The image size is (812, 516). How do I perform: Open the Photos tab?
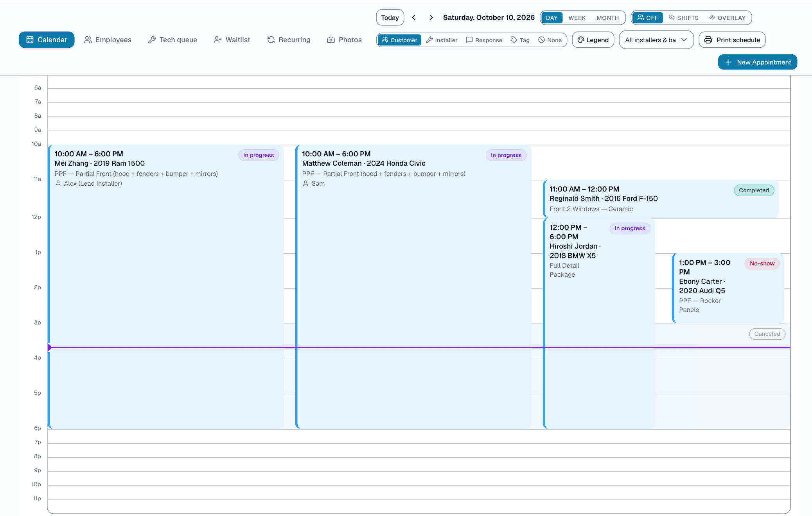344,40
